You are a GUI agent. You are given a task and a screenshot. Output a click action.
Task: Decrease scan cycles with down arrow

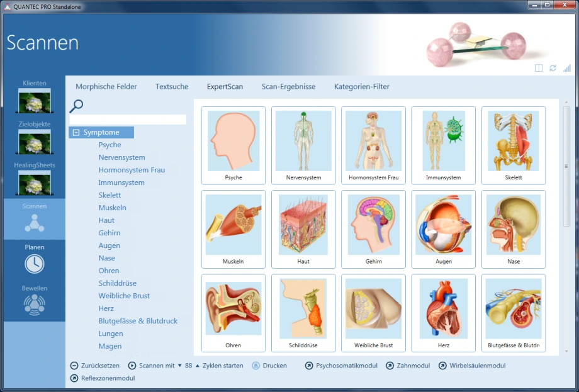pyautogui.click(x=179, y=366)
